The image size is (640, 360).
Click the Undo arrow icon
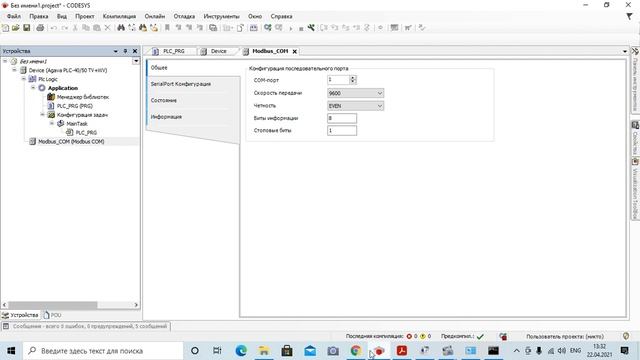pos(53,28)
